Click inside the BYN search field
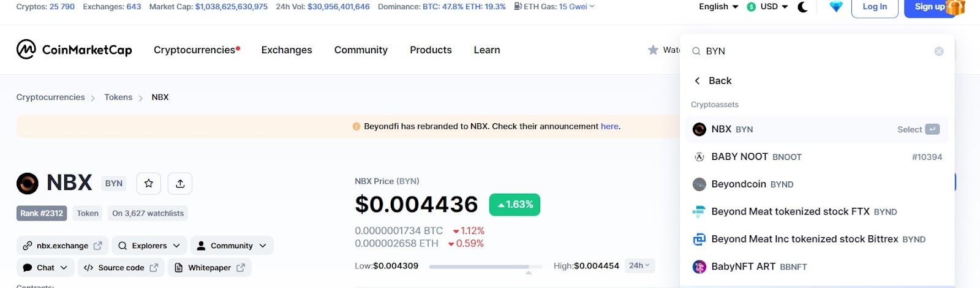Viewport: 980px width, 288px height. 818,51
